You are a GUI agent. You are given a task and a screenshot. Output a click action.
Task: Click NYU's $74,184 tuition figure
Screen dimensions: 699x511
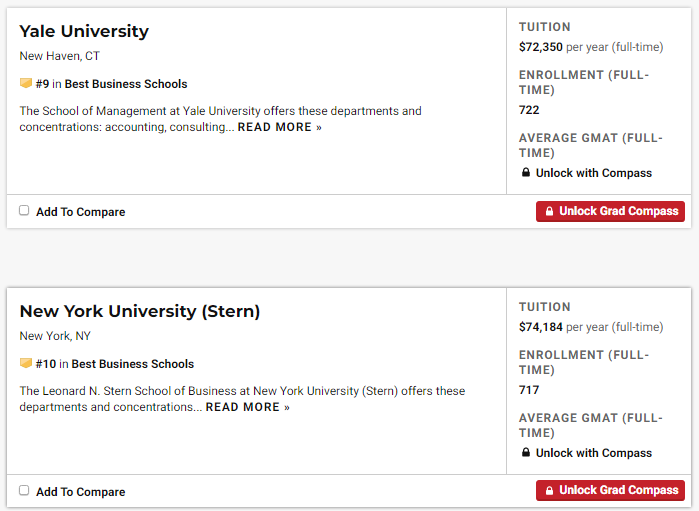coord(541,327)
